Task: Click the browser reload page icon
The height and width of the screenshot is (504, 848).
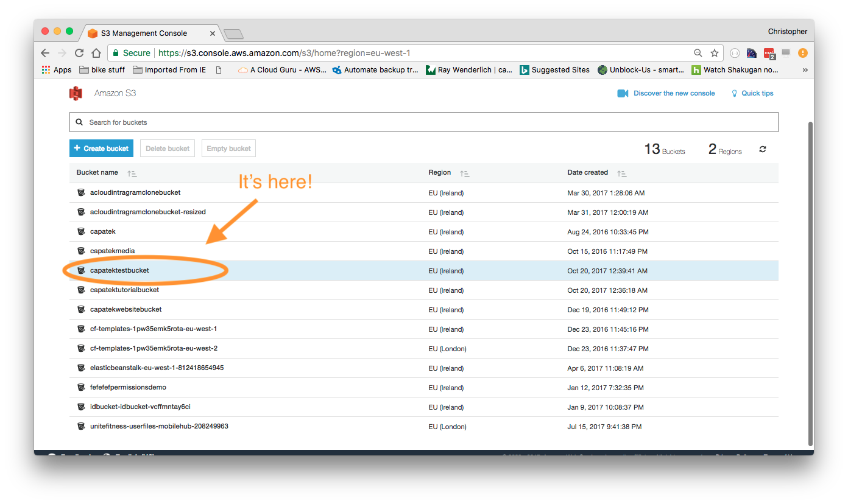Action: coord(79,53)
